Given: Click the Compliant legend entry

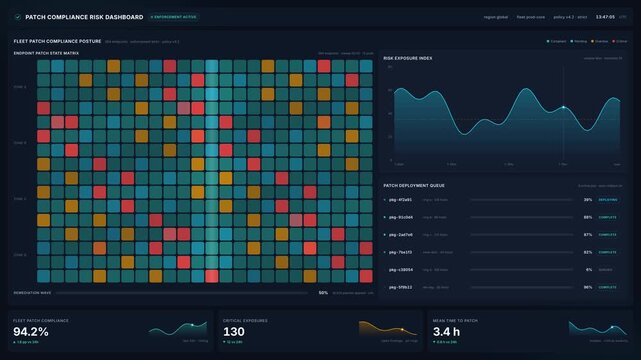Looking at the screenshot, I should click(x=556, y=41).
